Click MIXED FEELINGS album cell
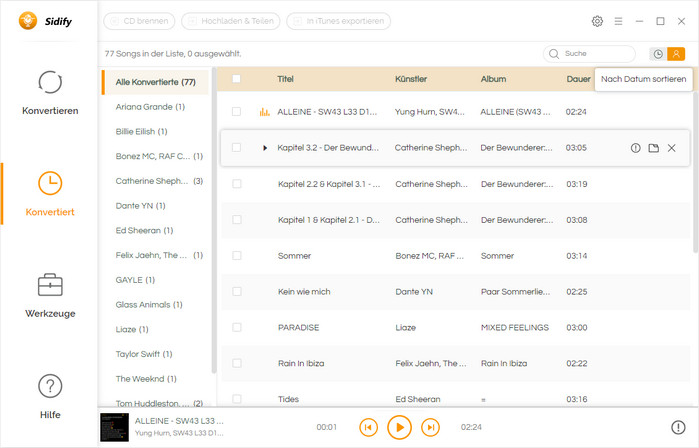This screenshot has height=448, width=699. coord(514,328)
